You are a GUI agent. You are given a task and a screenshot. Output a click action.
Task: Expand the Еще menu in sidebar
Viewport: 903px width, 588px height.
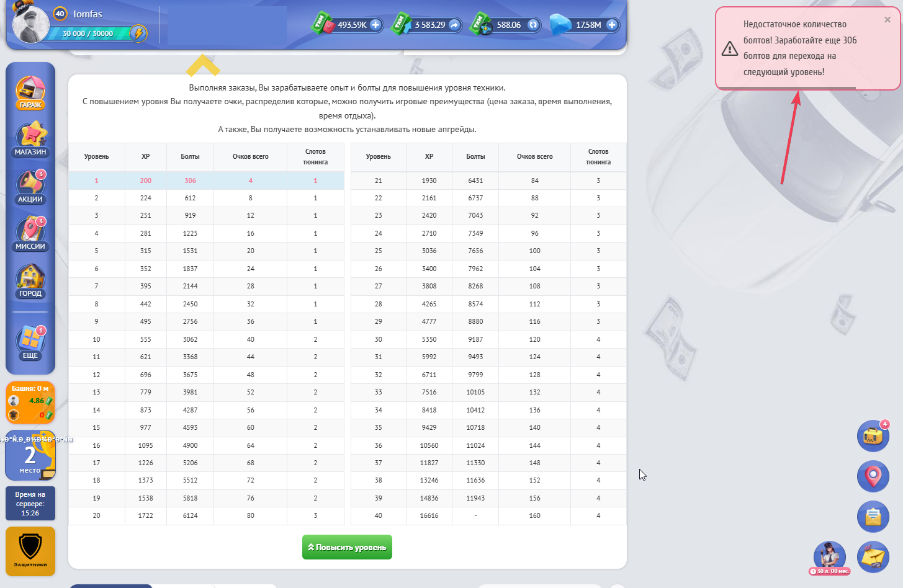point(30,342)
